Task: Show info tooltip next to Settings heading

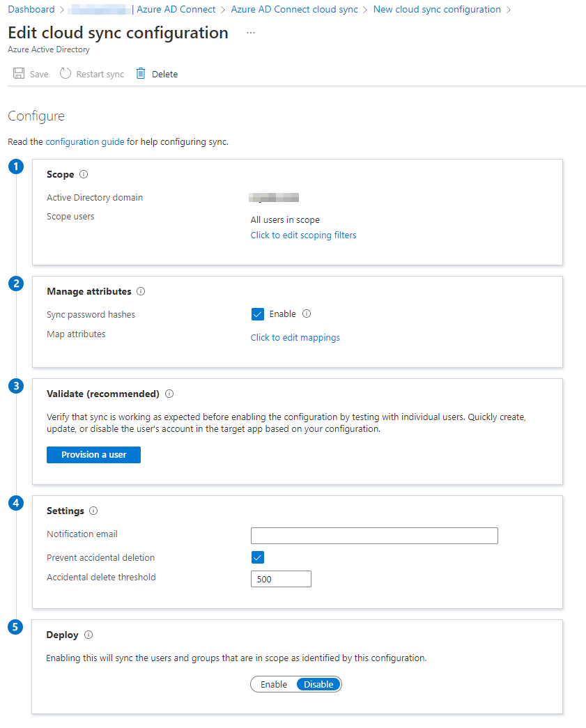Action: [x=93, y=511]
